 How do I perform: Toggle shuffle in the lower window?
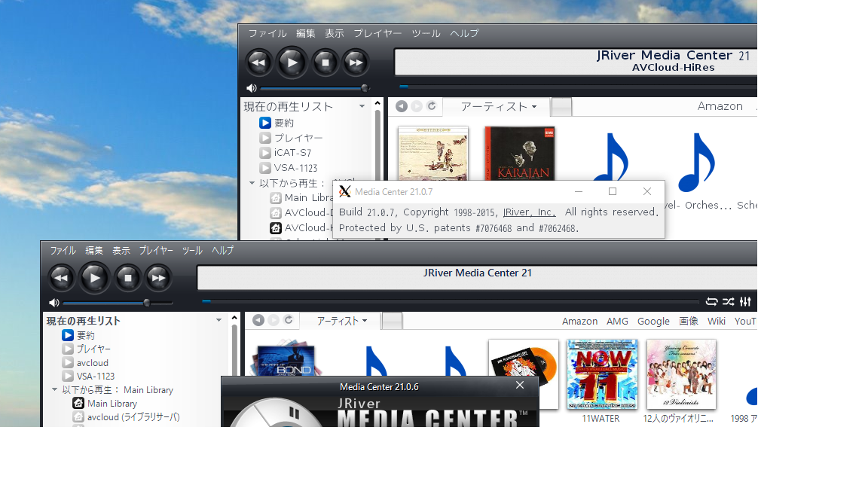click(x=729, y=301)
